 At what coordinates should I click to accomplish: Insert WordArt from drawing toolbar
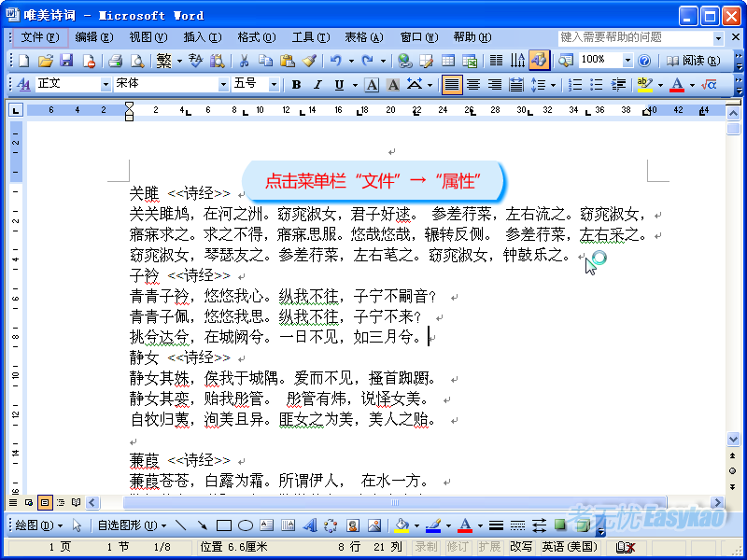click(310, 525)
